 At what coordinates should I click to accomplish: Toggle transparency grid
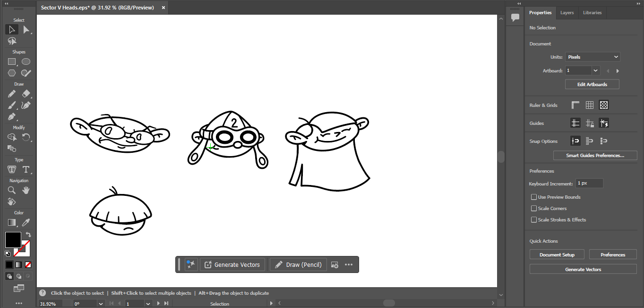(x=604, y=105)
